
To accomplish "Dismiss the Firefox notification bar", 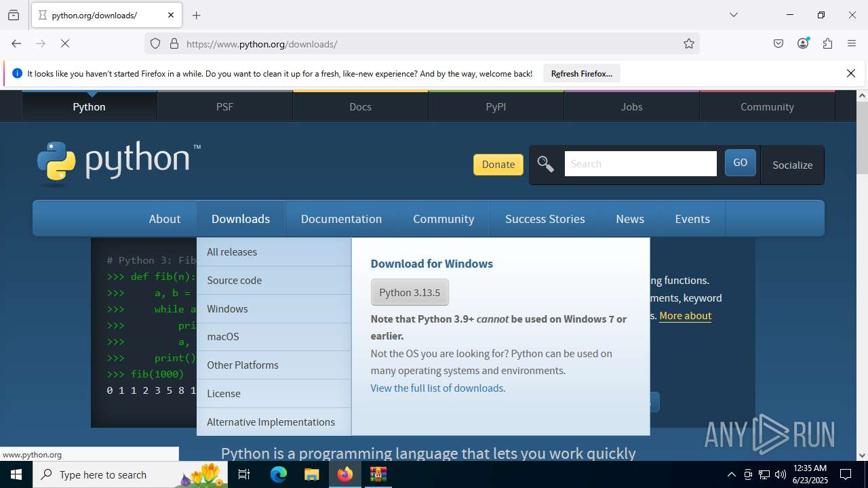I will click(851, 73).
